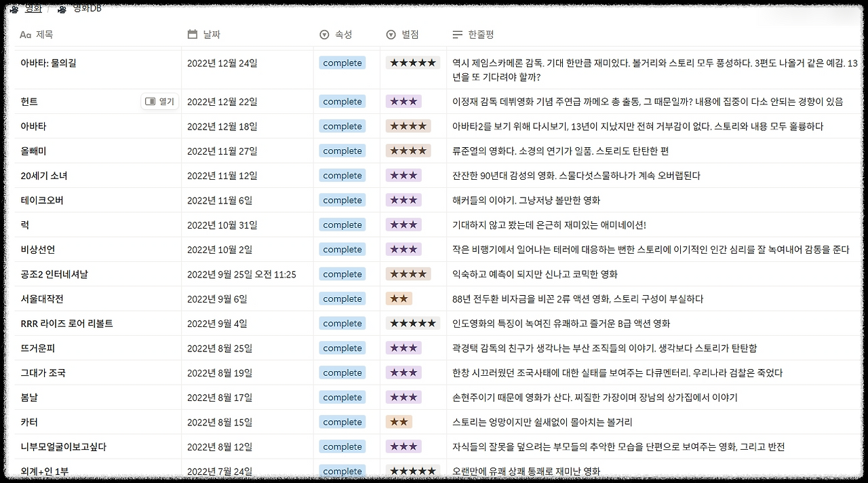
Task: Click the 열기 button on 헌트 row
Action: 160,102
